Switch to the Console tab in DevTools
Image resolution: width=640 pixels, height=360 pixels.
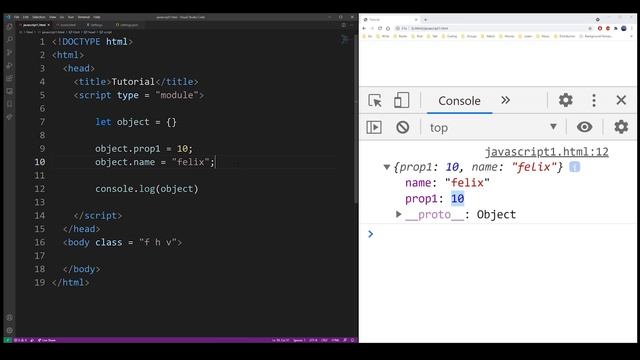point(459,101)
